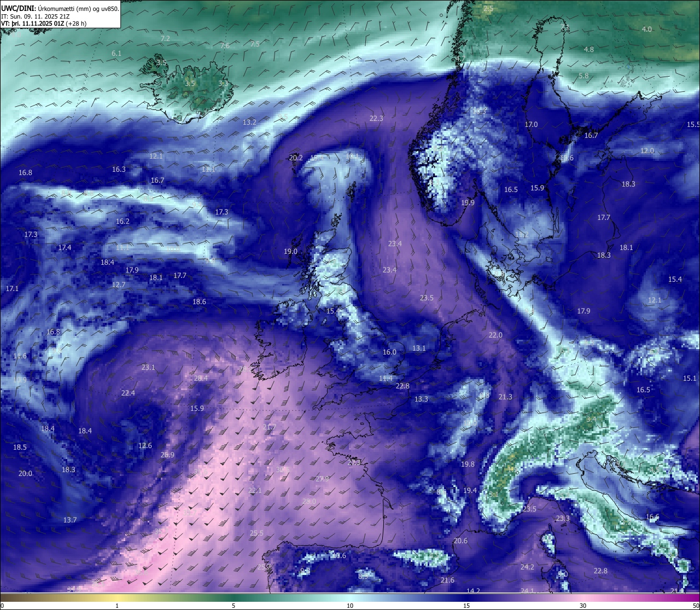Click the map value '22.0'
The image size is (700, 610).
click(x=495, y=335)
